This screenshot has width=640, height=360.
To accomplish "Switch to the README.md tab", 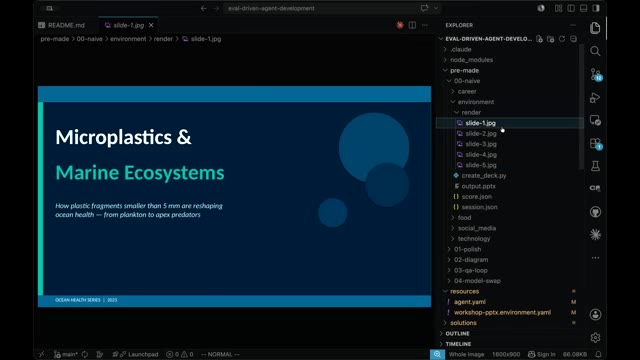I will [61, 25].
